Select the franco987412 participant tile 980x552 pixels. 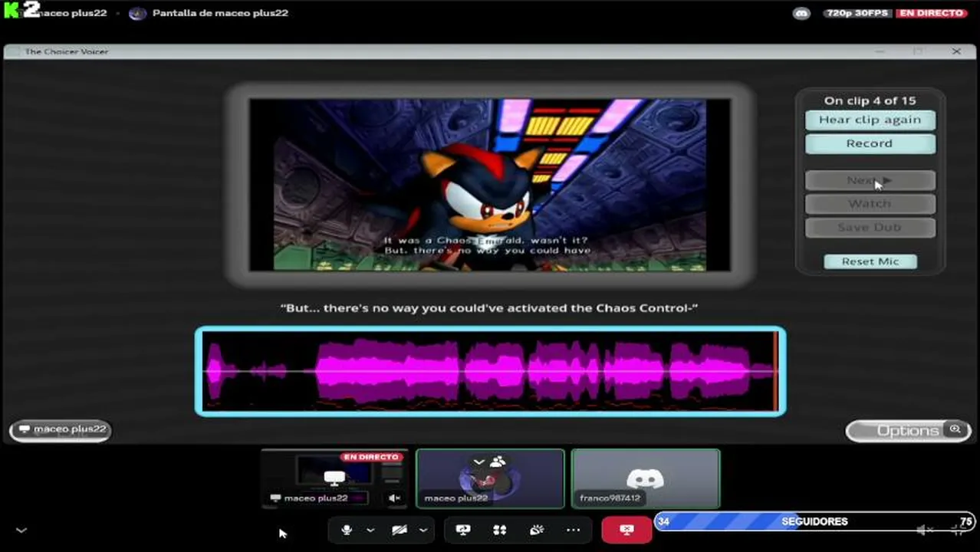point(646,479)
